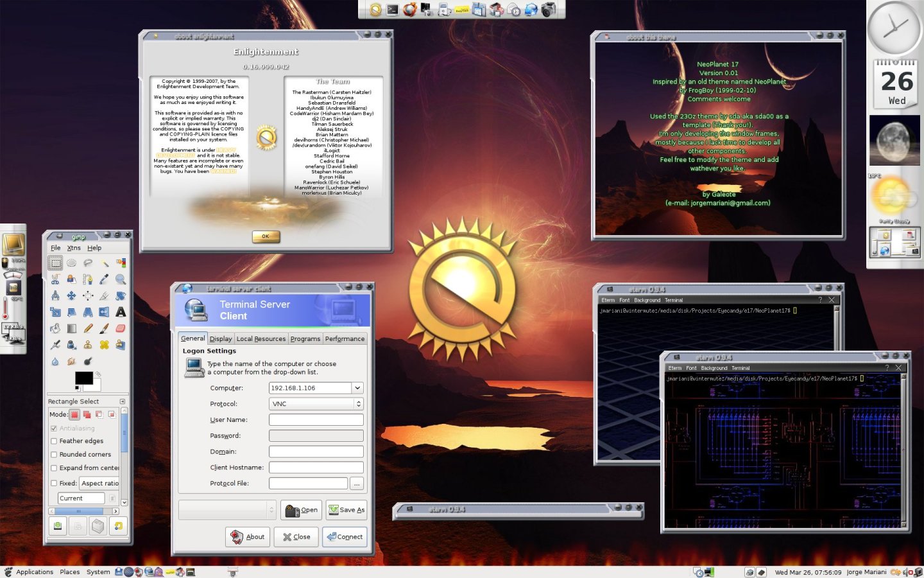
Task: Click Protocol File browse button
Action: click(x=357, y=483)
